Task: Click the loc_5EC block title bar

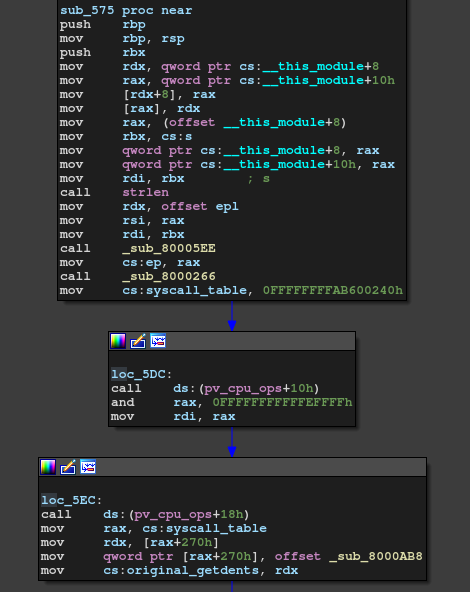Action: click(x=233, y=467)
